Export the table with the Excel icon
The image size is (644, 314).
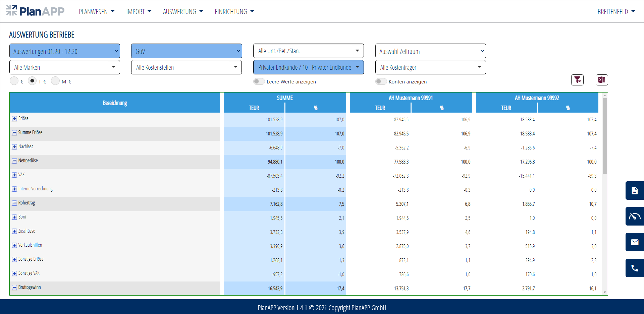click(x=602, y=80)
